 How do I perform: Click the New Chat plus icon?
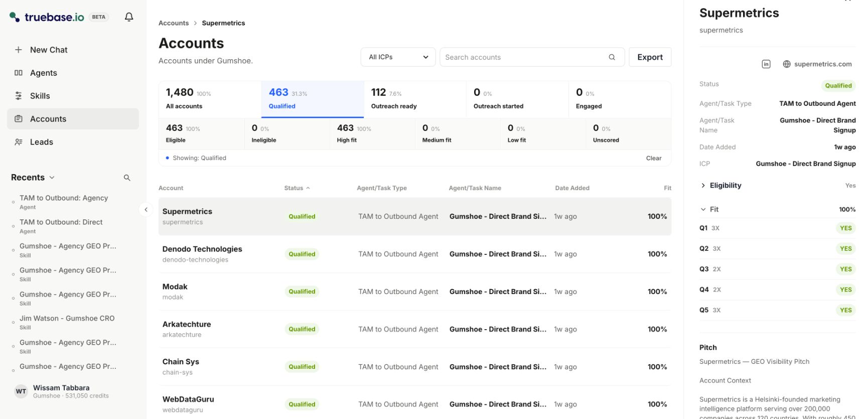pyautogui.click(x=19, y=50)
